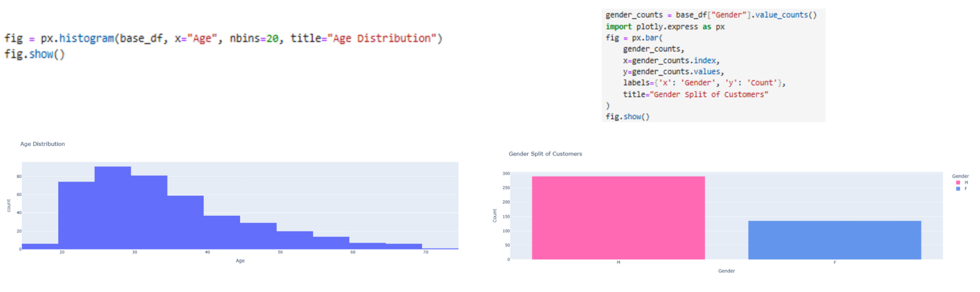
Task: Click 'fig.show()' under the histogram code
Action: click(34, 54)
